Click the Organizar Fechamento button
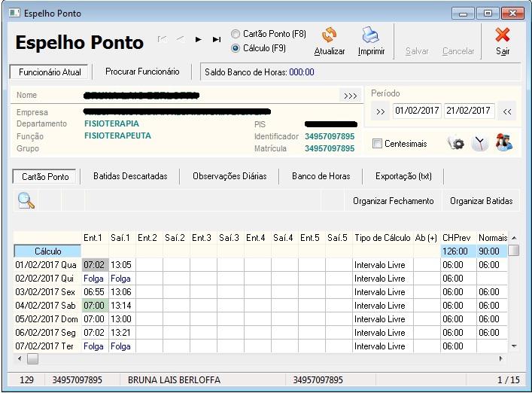The image size is (532, 393). coord(393,201)
